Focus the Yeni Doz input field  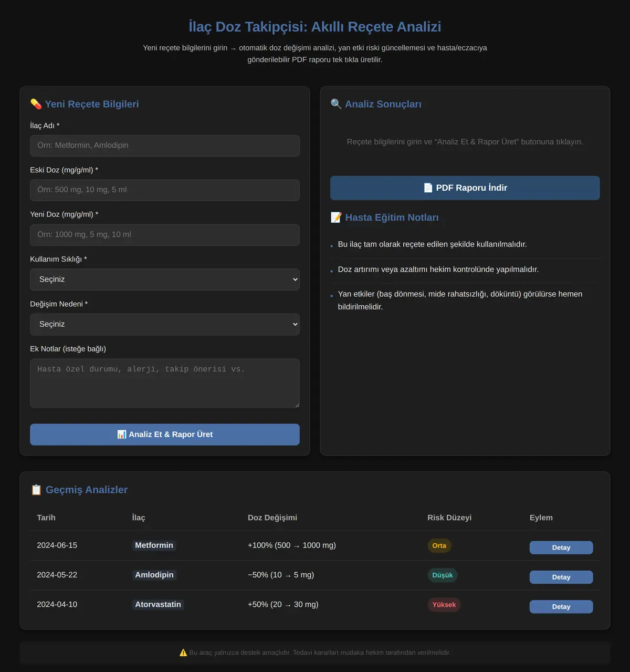[x=165, y=235]
